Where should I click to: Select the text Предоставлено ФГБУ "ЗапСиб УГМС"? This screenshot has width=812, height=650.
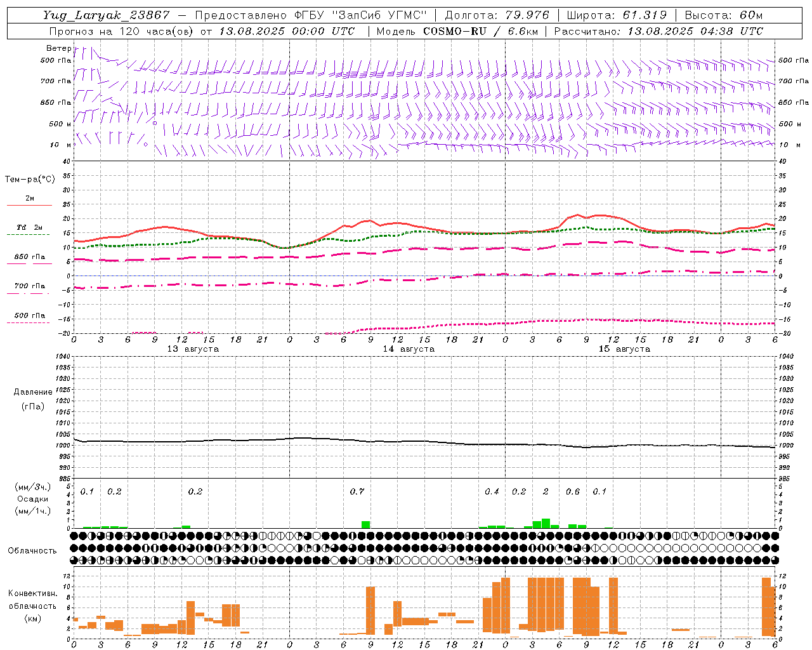tap(311, 15)
